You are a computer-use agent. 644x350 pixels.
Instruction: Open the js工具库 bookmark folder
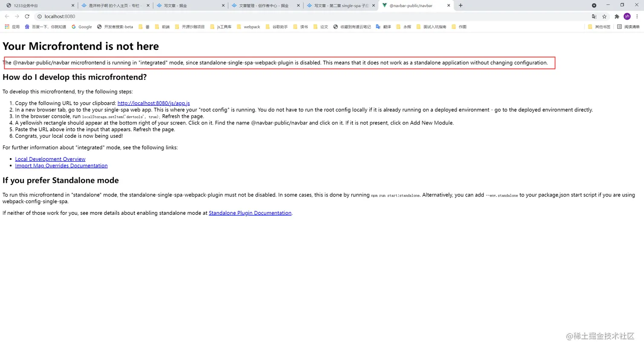[x=221, y=26]
